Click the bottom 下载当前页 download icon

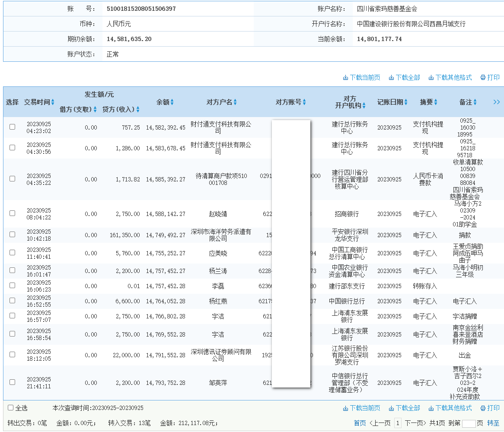(345, 408)
